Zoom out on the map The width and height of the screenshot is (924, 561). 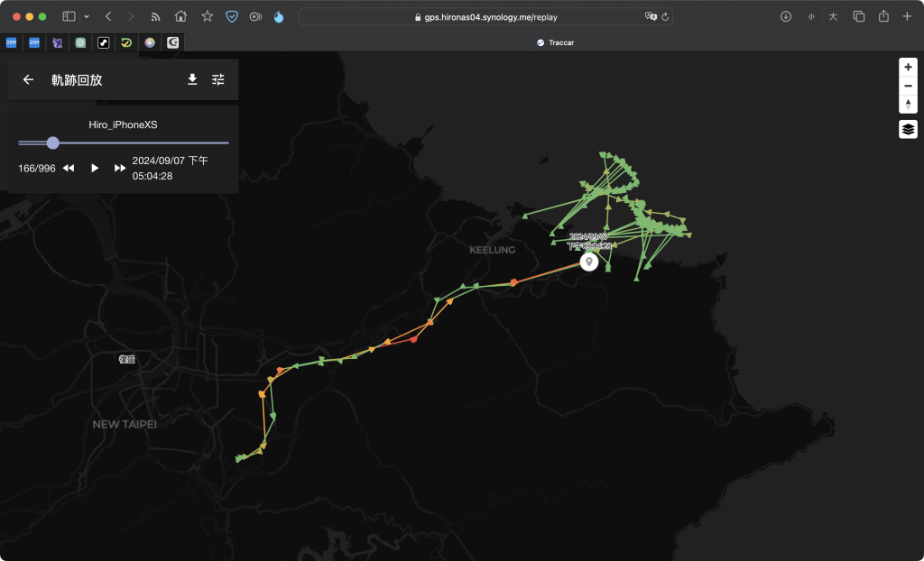coord(908,86)
